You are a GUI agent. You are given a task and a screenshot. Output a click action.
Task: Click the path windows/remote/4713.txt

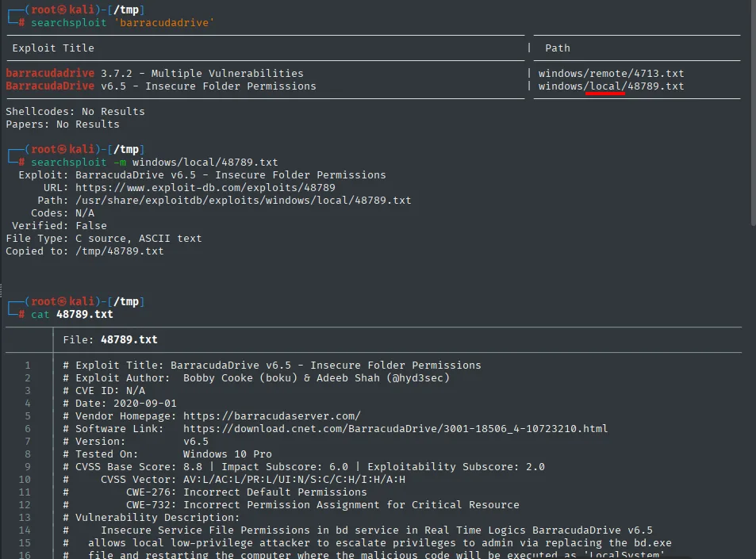(611, 73)
